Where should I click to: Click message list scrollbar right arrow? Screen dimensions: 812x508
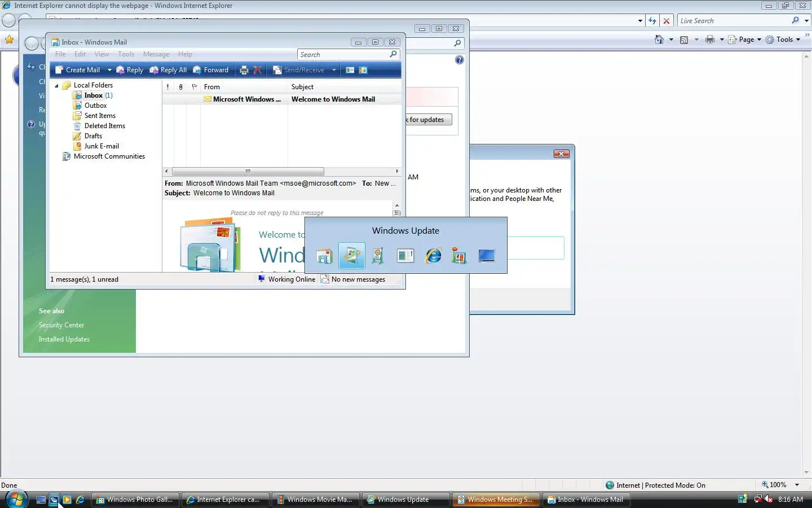point(397,171)
